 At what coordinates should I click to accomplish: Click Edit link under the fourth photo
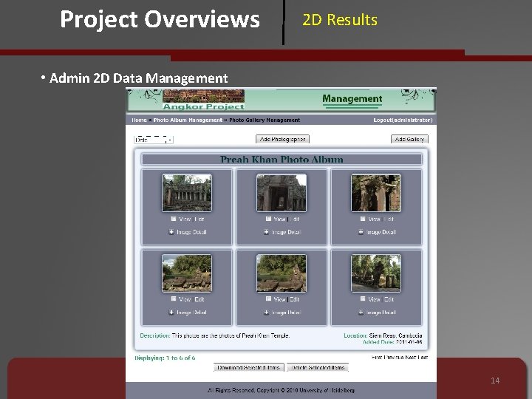pyautogui.click(x=199, y=299)
